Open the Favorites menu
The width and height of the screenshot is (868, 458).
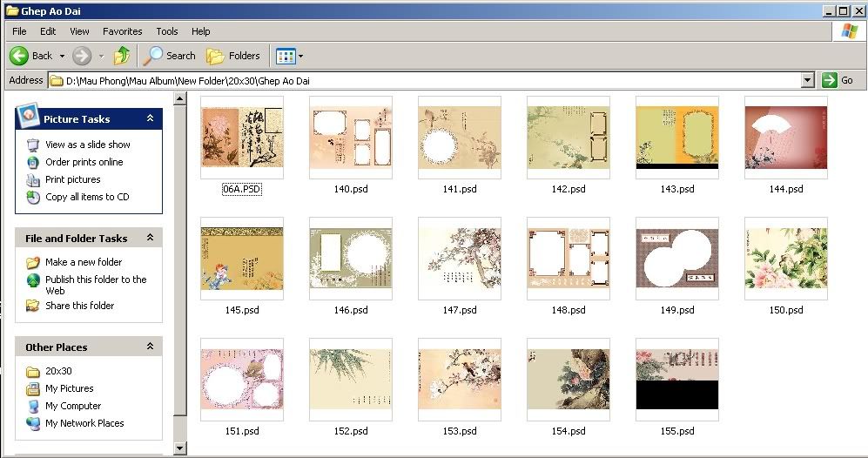click(x=123, y=31)
